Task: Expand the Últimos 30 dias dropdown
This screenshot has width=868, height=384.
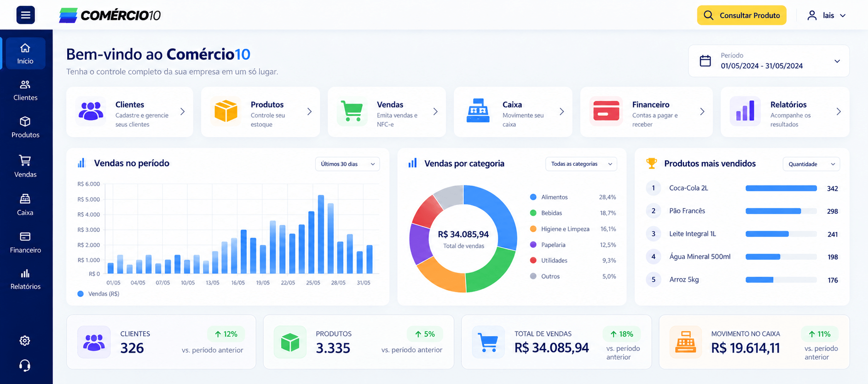Action: 347,164
